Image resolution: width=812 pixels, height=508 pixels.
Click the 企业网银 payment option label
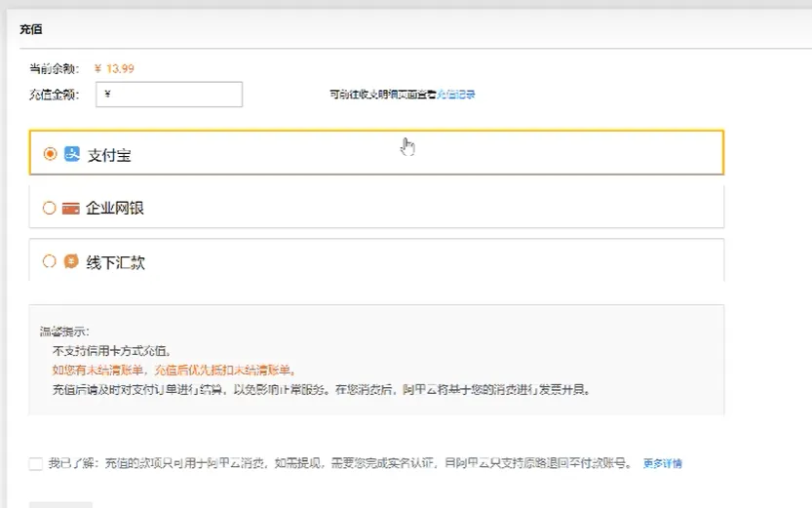click(115, 208)
